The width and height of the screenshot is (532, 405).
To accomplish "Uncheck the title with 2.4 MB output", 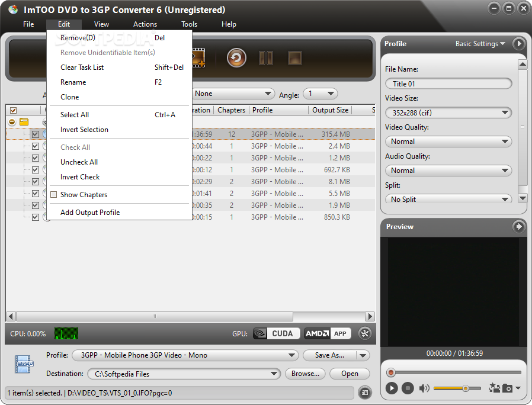I will click(36, 146).
